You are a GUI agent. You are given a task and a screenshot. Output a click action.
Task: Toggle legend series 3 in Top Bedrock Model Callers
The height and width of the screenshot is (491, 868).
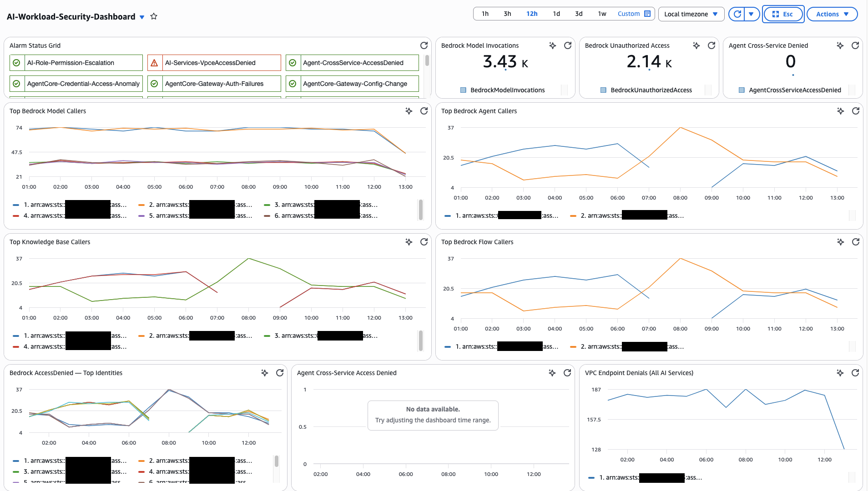[321, 205]
